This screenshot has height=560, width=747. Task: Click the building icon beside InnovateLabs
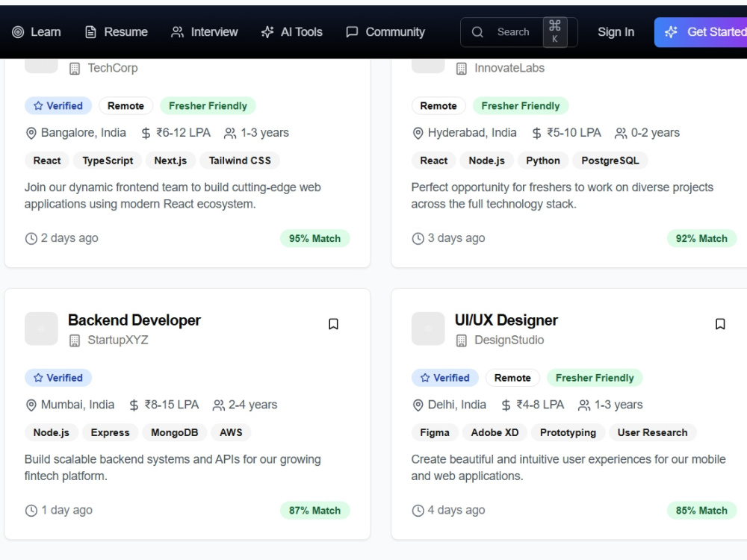click(462, 69)
